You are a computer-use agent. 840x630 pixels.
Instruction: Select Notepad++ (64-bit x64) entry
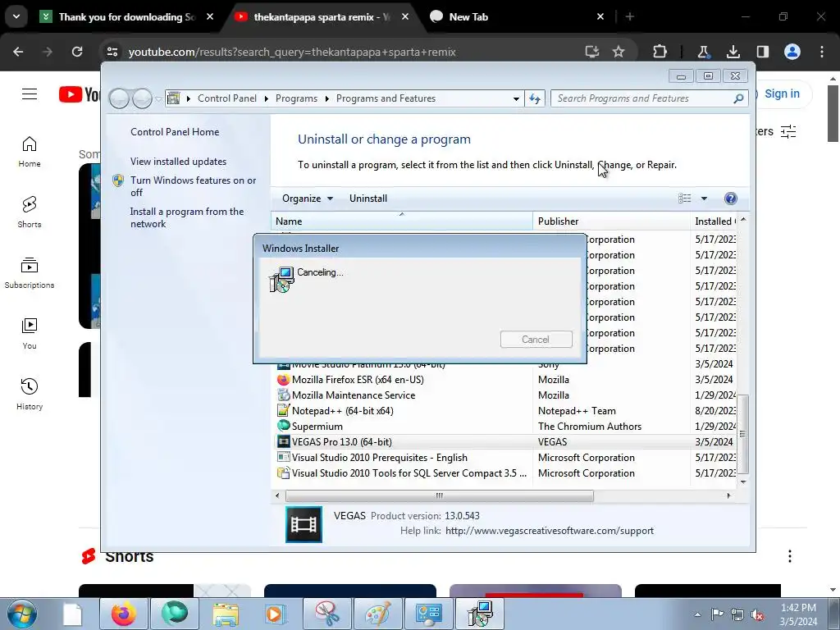506,410
